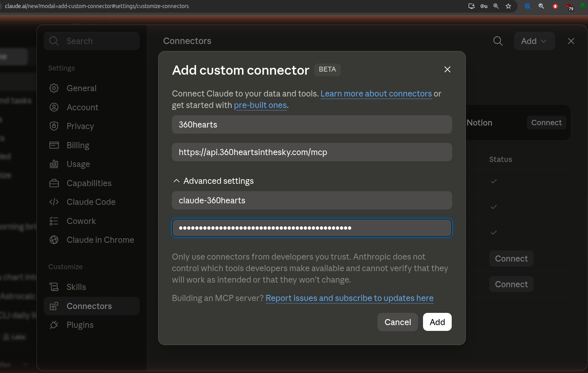Click the OAuth client ID field claude-360hearts

coord(312,200)
